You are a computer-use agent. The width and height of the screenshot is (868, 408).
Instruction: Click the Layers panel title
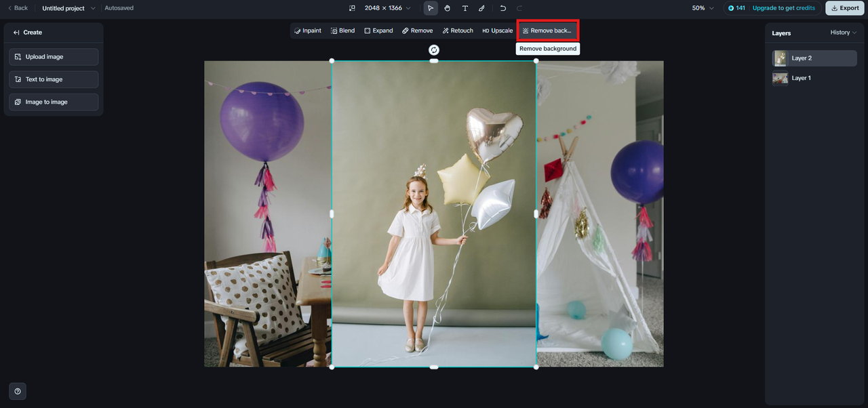pyautogui.click(x=781, y=33)
